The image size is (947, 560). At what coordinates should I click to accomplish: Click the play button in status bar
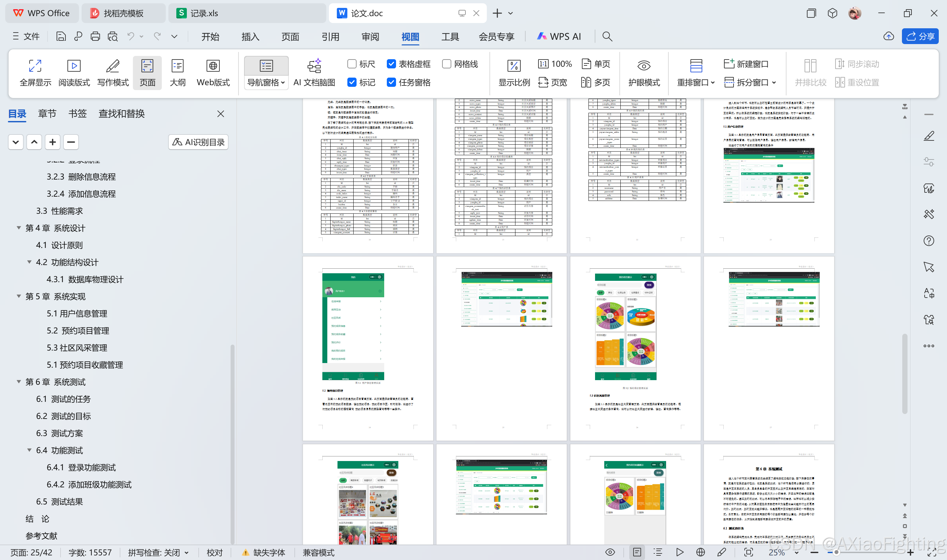(680, 552)
